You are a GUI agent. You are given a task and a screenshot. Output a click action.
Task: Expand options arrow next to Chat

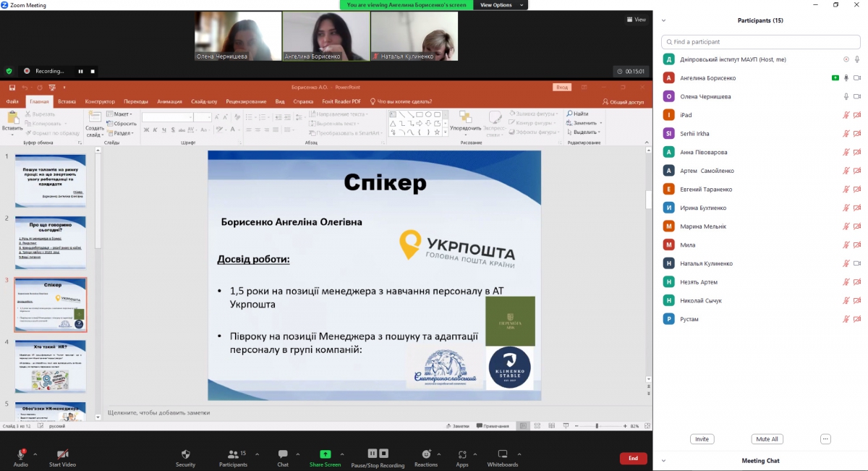click(298, 454)
